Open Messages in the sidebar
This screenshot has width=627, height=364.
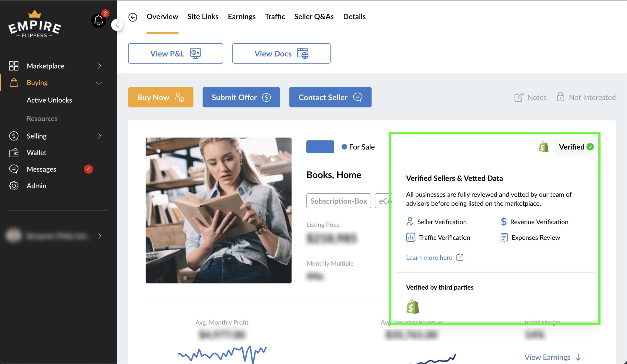click(x=41, y=169)
